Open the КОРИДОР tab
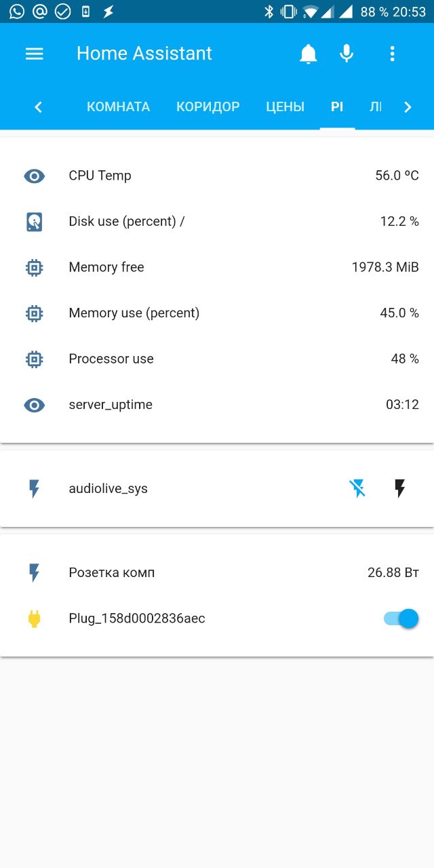Image resolution: width=434 pixels, height=868 pixels. click(208, 107)
